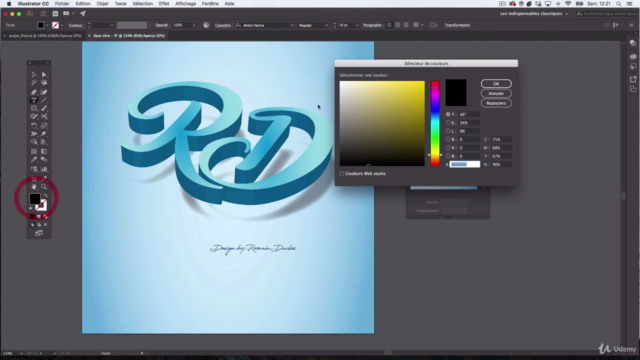Select the T hue radio button
The height and width of the screenshot is (360, 640).
(x=448, y=114)
